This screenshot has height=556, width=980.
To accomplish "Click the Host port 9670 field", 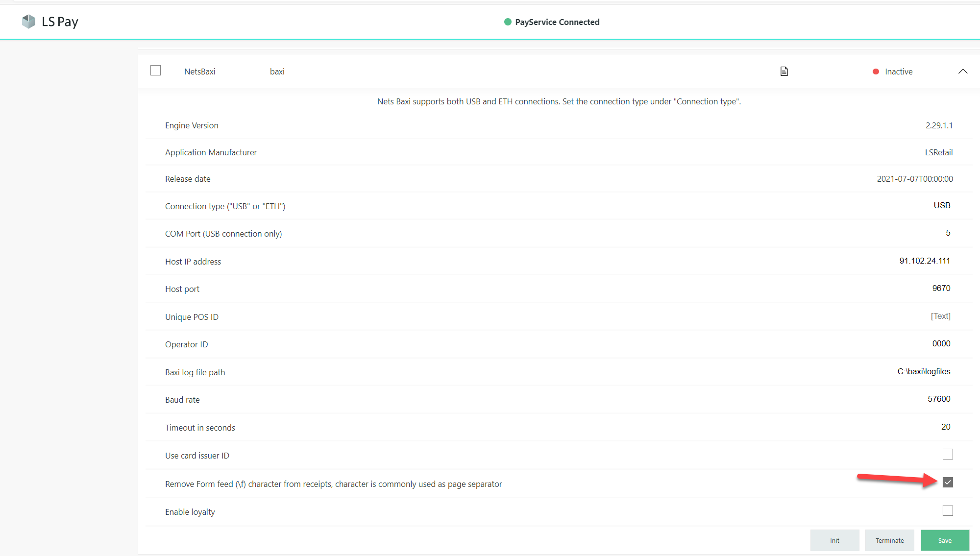I will click(941, 288).
